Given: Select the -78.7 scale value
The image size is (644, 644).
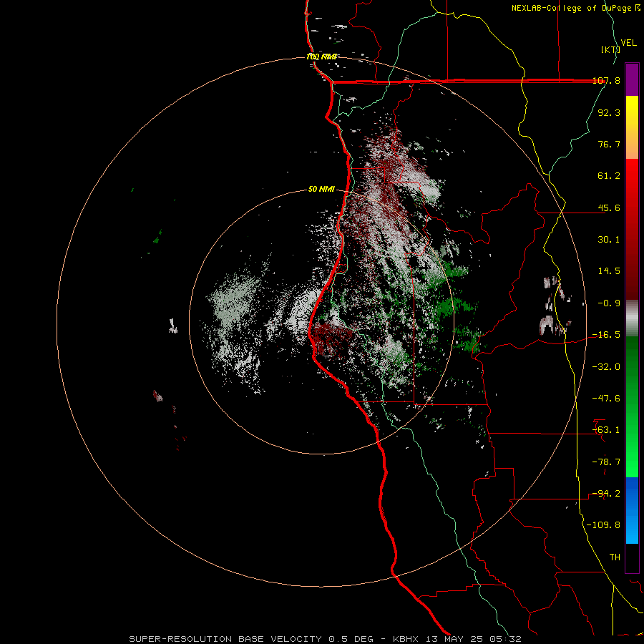Looking at the screenshot, I should point(607,462).
